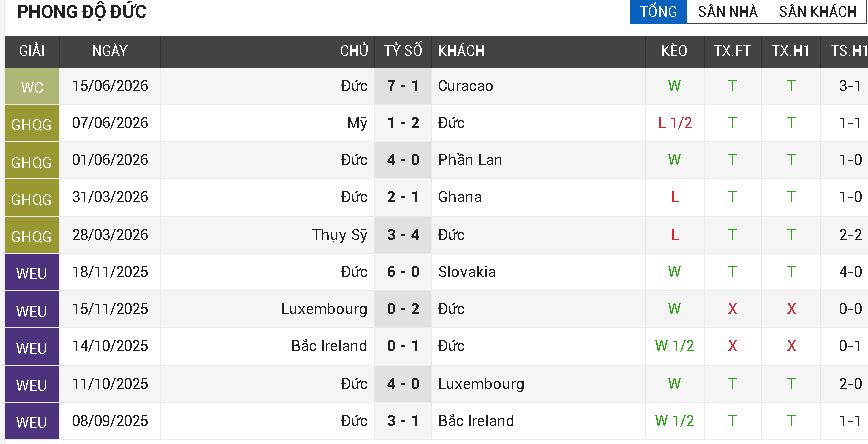
Task: Select the SÂN KHÁCH tab
Action: pyautogui.click(x=818, y=12)
